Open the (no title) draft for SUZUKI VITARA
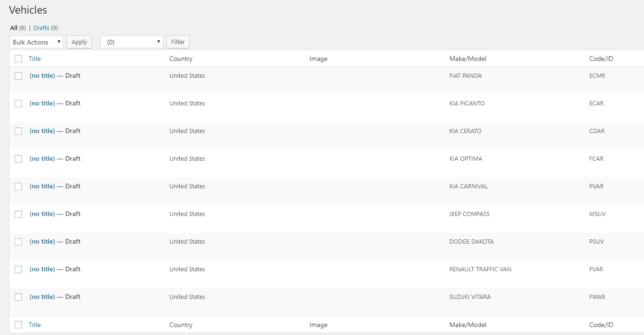 42,297
